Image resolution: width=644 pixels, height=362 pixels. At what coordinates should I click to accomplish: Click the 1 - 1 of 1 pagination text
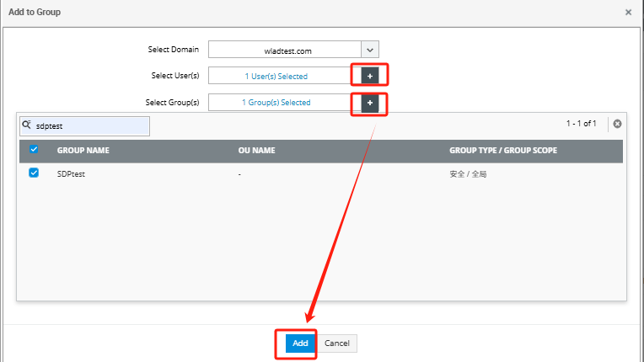581,124
